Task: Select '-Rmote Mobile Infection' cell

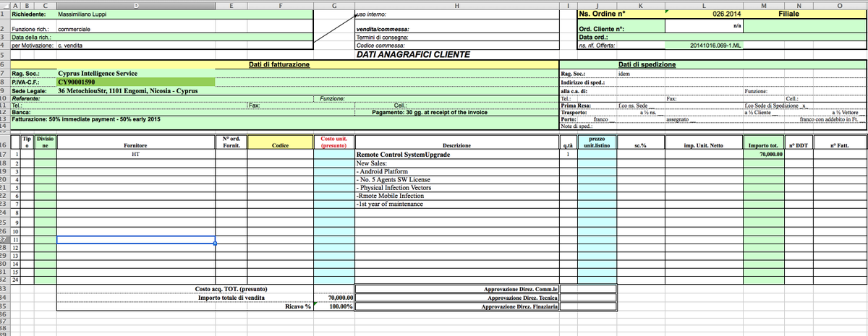Action: coord(457,196)
